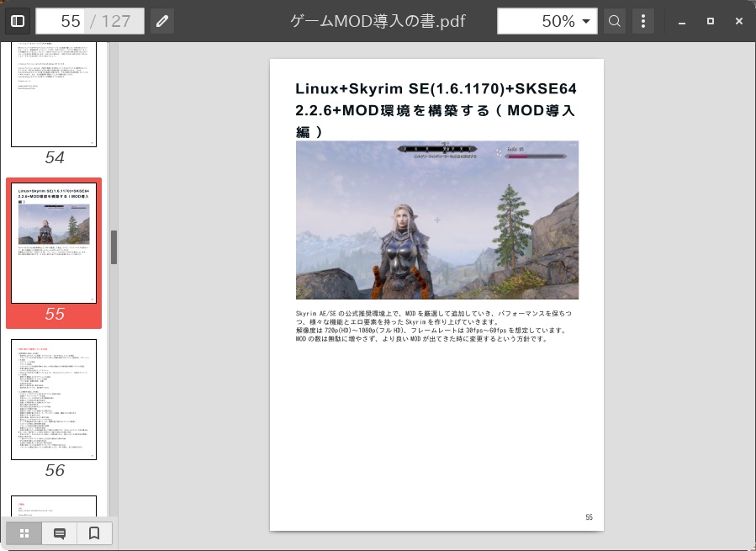Click the page number field showing 55
Image resolution: width=756 pixels, height=551 pixels.
61,21
